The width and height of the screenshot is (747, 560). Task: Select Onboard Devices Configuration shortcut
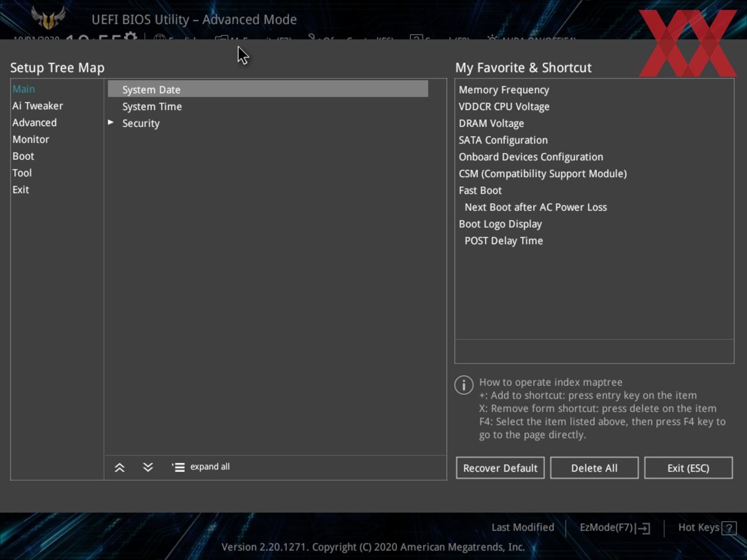[531, 157]
